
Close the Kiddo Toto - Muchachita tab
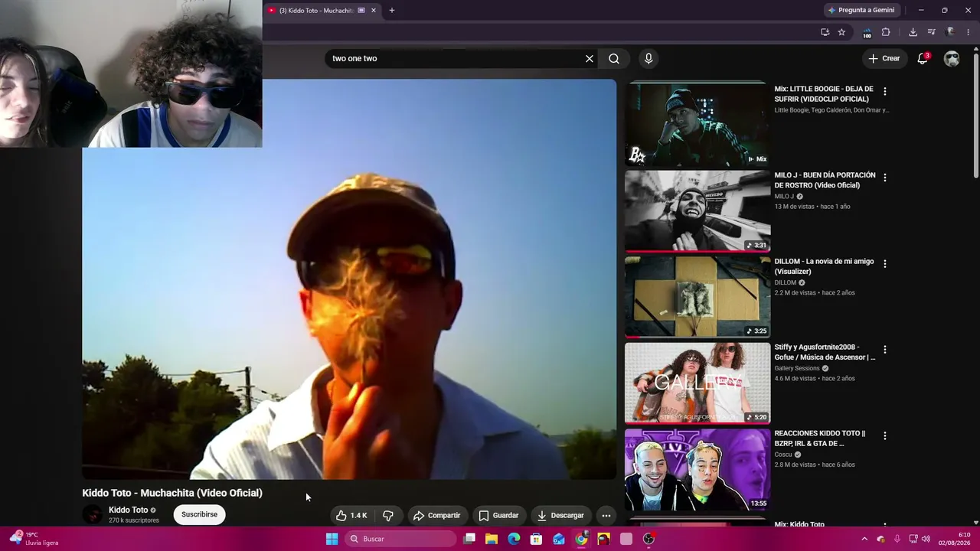(x=374, y=11)
